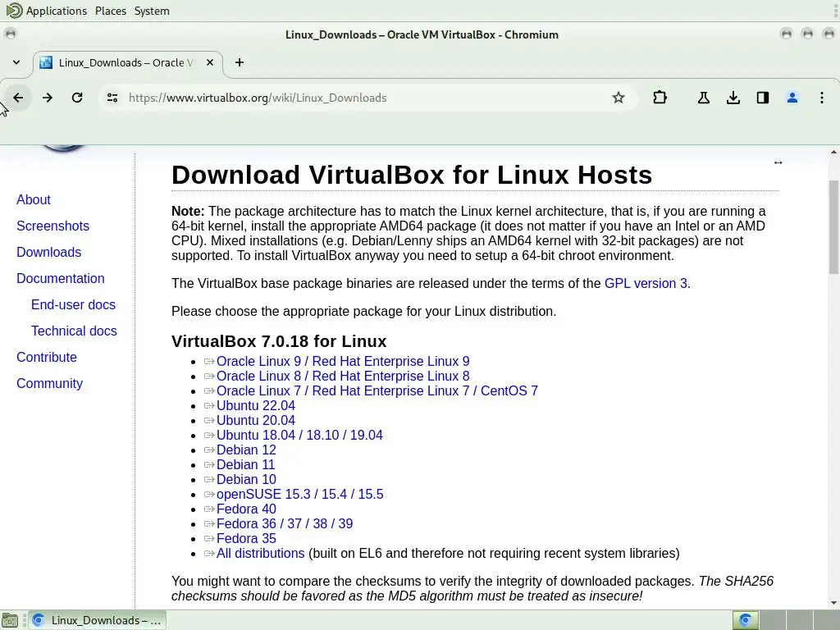Open the Screenshots sidebar link

[x=52, y=226]
